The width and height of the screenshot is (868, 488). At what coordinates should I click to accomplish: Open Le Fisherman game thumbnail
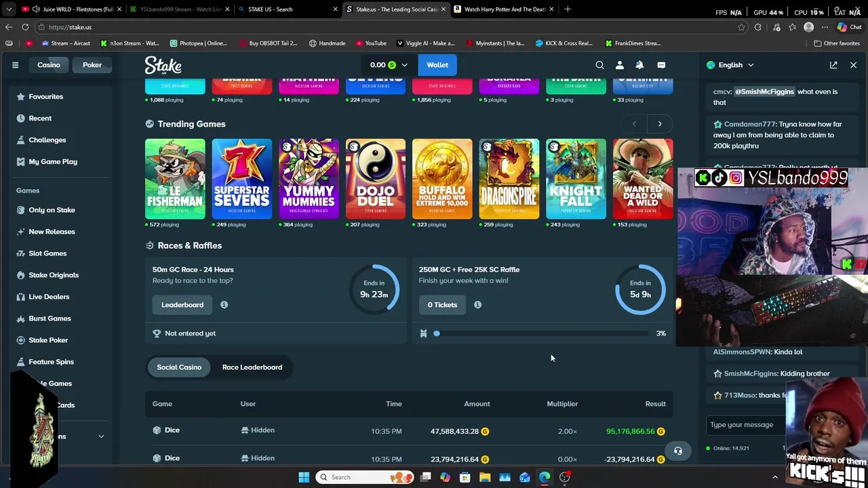[175, 179]
